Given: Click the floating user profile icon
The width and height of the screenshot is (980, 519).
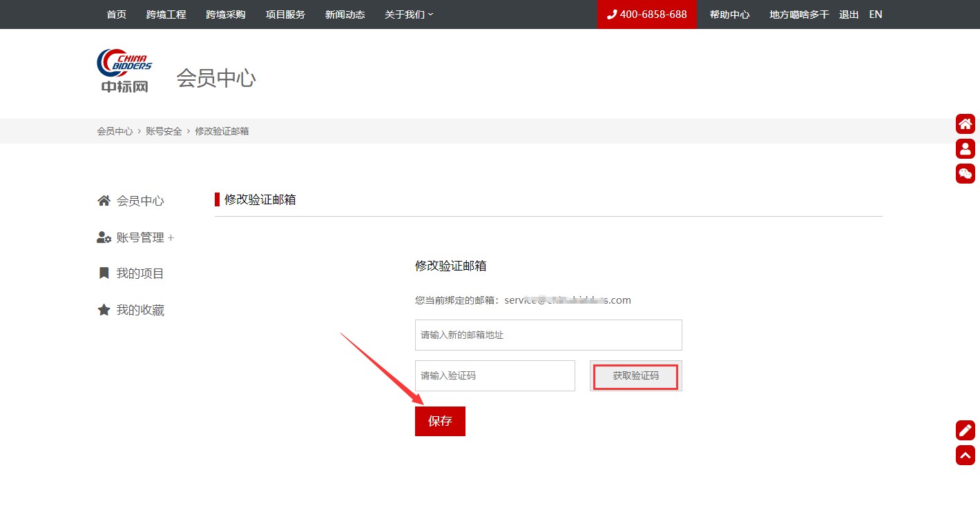Looking at the screenshot, I should point(965,148).
